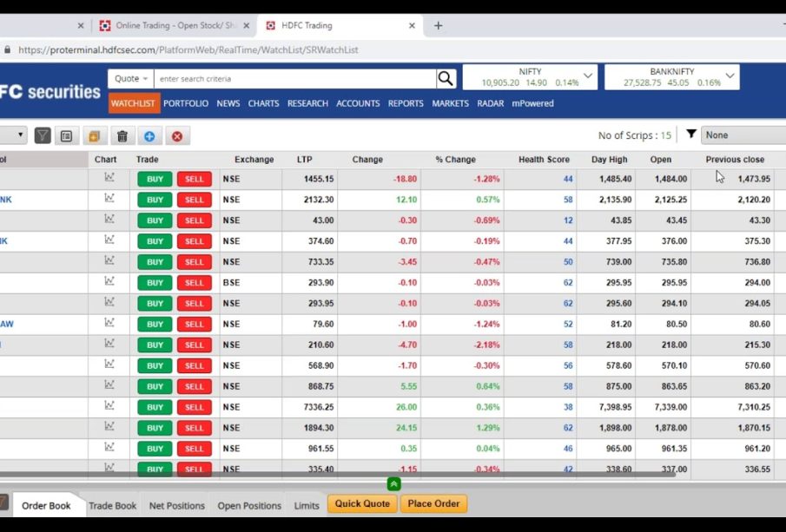Open chart icon for the 43.00 LTP row
Viewport: 786px width, 532px height.
pos(109,219)
